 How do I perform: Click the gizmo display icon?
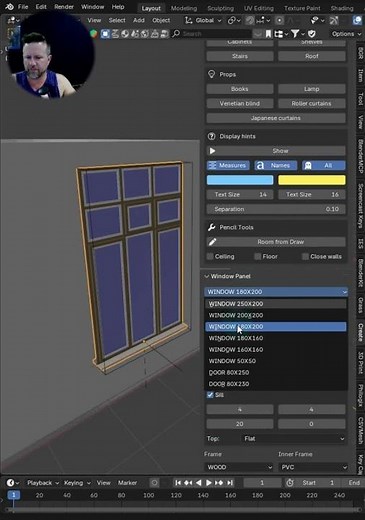click(x=334, y=21)
